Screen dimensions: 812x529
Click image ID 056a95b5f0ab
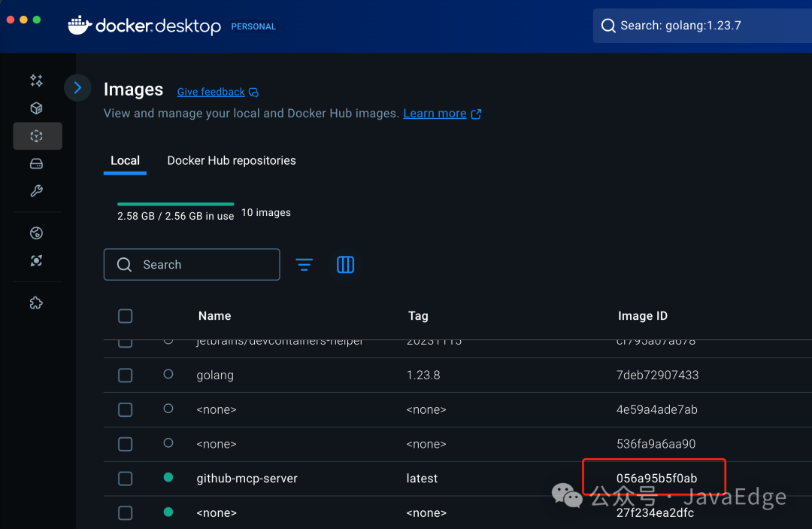point(656,479)
